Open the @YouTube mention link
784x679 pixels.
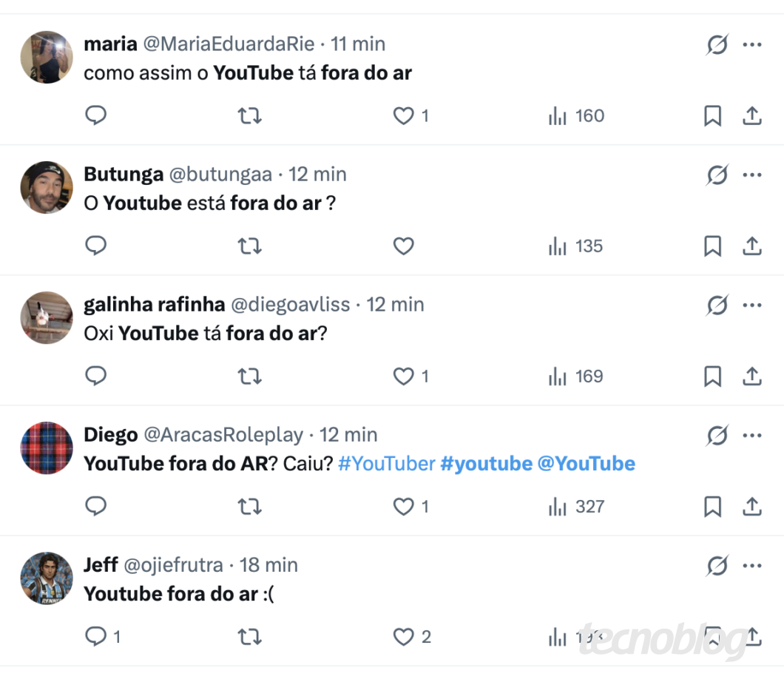coord(586,464)
